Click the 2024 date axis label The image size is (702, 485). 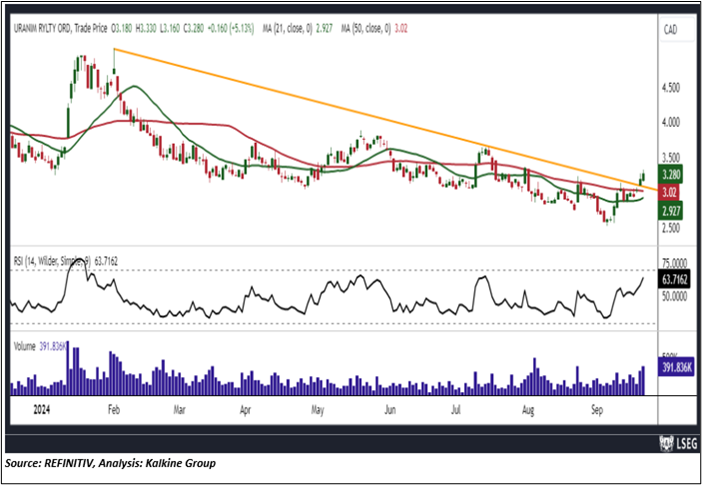tap(42, 410)
